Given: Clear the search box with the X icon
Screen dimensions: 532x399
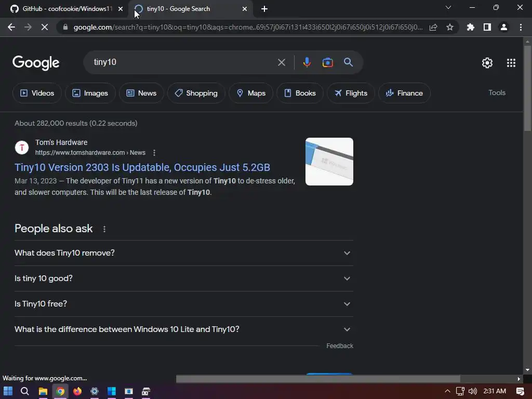Looking at the screenshot, I should [281, 62].
